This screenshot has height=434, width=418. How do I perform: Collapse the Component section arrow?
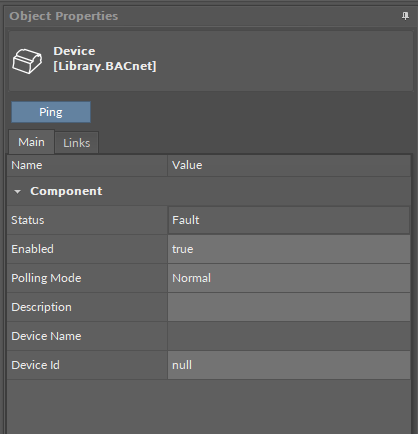click(x=17, y=191)
